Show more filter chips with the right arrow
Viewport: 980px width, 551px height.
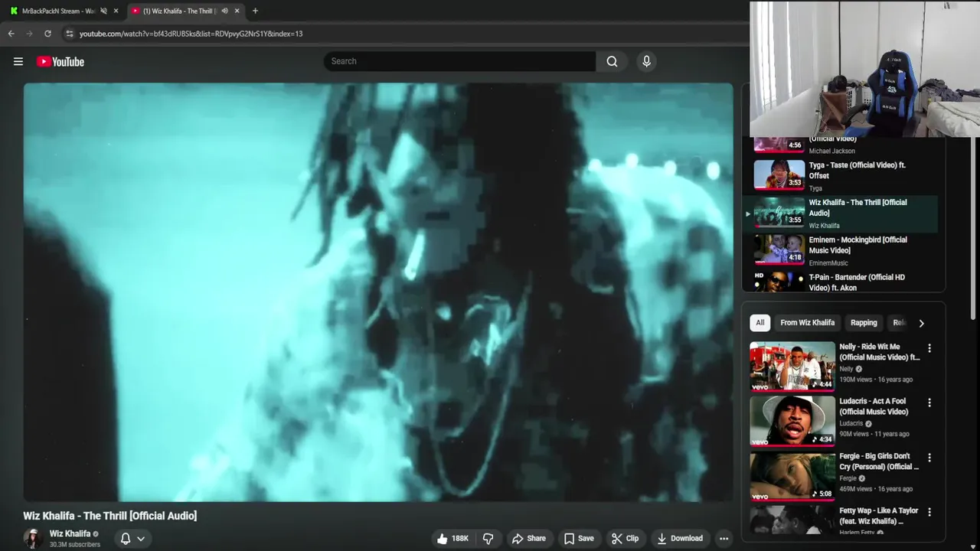(x=922, y=323)
